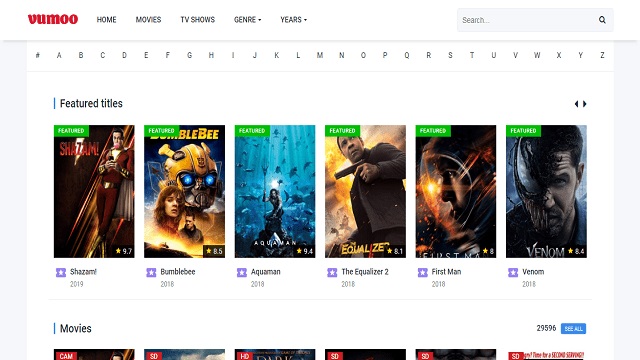This screenshot has width=640, height=360.
Task: Click the star icon beside Venom
Action: [x=513, y=272]
